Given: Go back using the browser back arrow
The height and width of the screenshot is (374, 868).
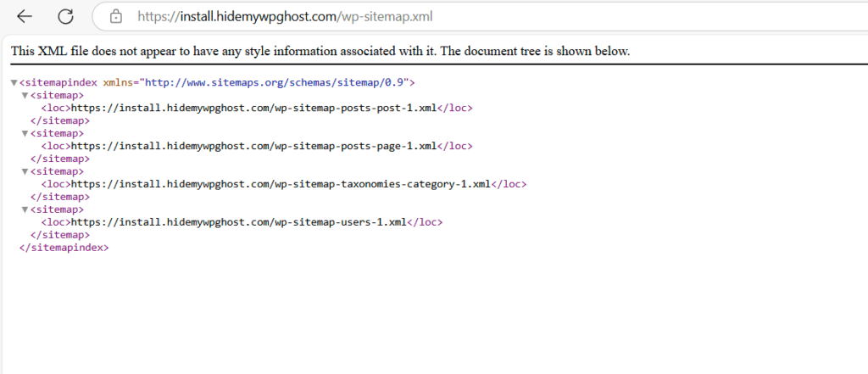Looking at the screenshot, I should tap(25, 17).
